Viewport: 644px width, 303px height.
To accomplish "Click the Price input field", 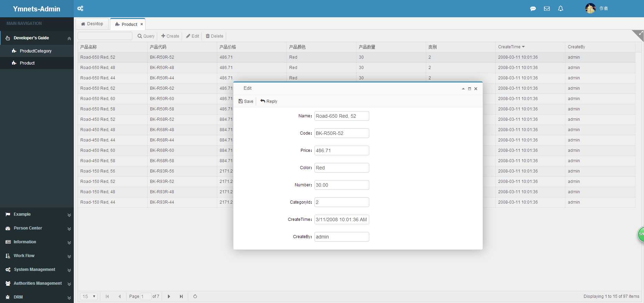I will pos(342,150).
